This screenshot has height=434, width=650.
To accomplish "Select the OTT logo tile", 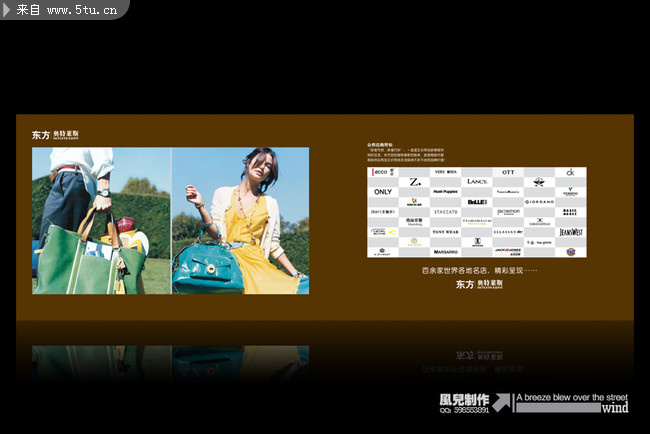I will [x=508, y=172].
